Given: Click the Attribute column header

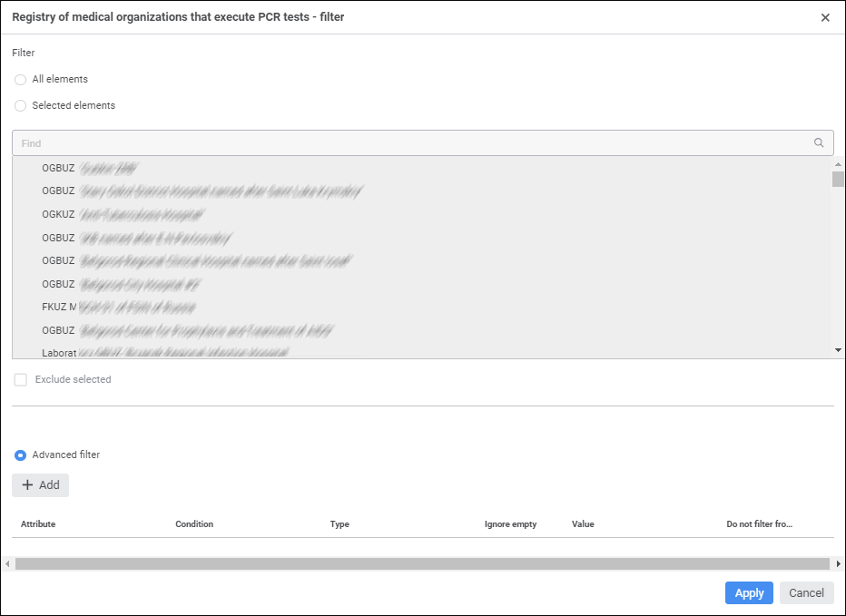Looking at the screenshot, I should click(x=38, y=524).
